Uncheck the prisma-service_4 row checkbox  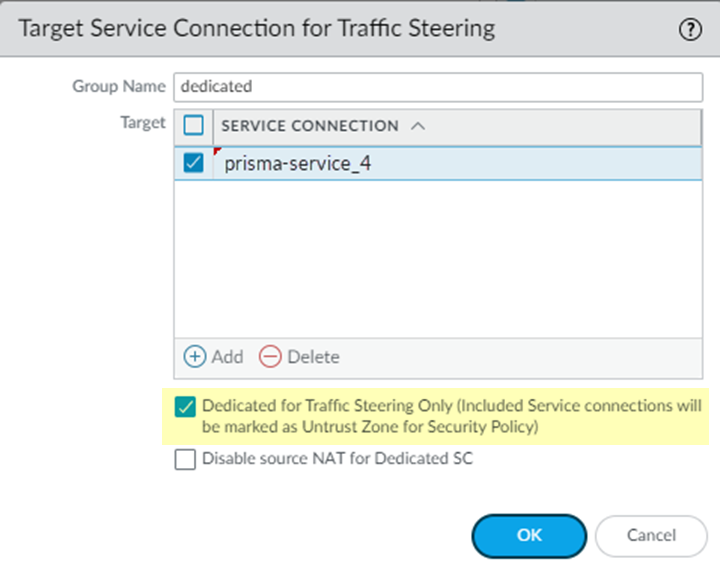(194, 163)
